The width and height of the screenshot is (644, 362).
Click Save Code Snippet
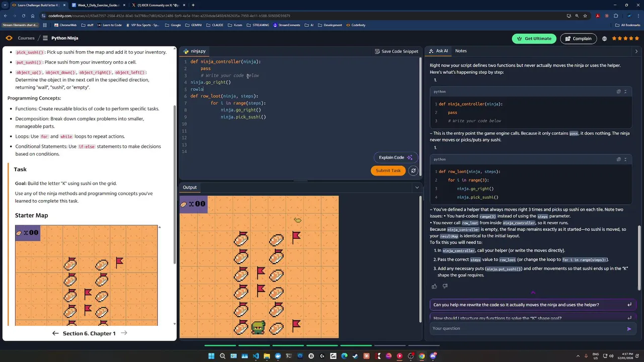pyautogui.click(x=396, y=51)
